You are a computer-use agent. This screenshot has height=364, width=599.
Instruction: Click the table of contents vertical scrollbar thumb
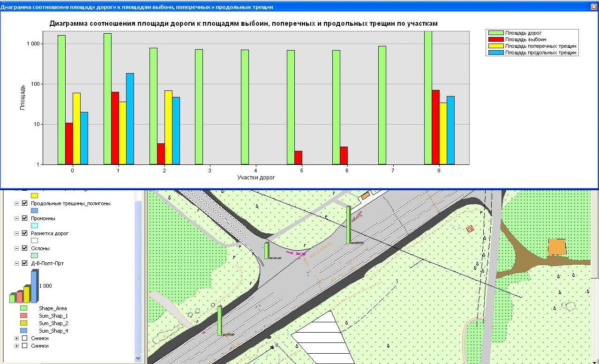click(x=138, y=277)
